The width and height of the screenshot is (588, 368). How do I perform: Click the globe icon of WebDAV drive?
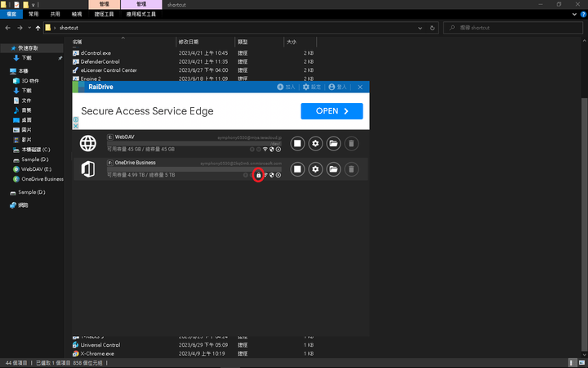(88, 143)
